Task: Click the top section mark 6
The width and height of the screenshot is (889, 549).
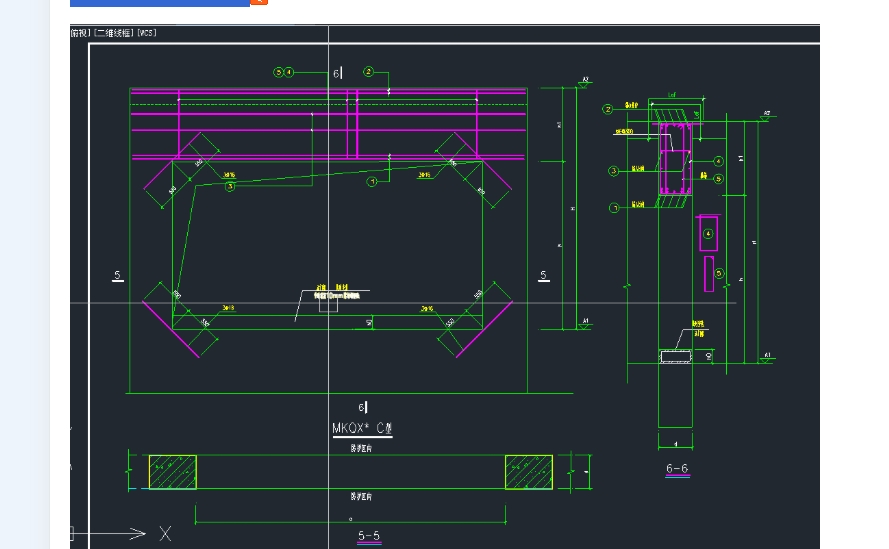Action: 337,73
